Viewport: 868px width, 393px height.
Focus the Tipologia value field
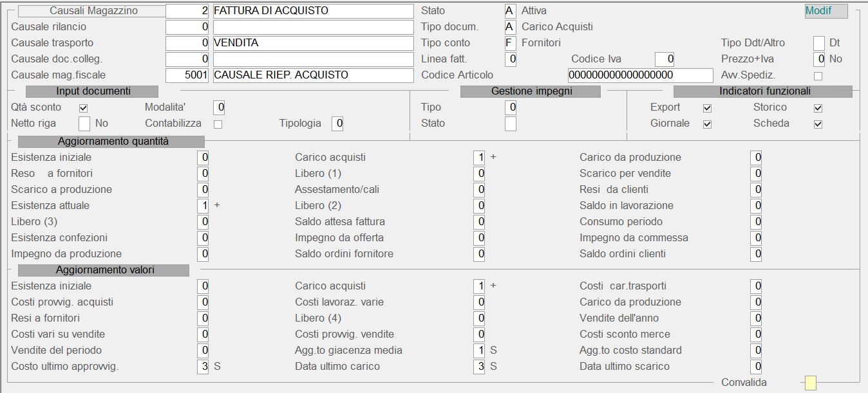click(337, 123)
